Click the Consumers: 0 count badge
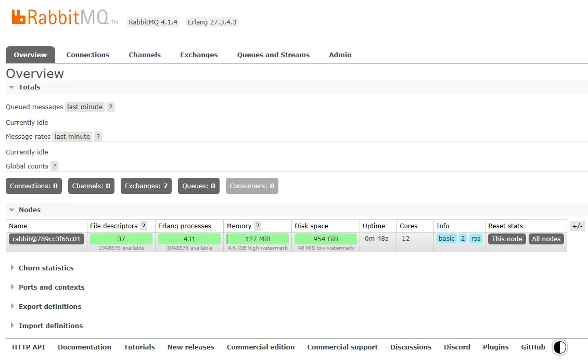 [252, 186]
